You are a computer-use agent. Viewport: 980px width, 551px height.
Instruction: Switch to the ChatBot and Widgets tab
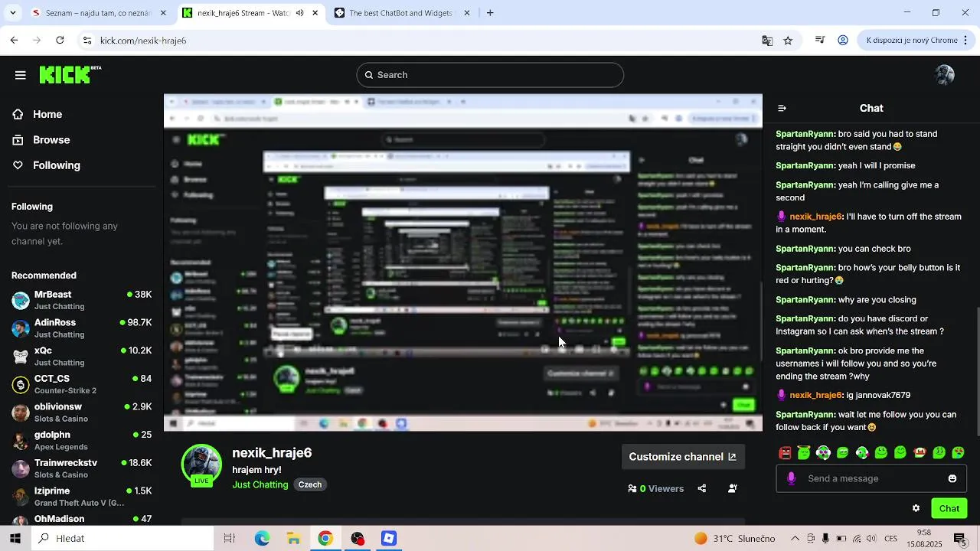pyautogui.click(x=403, y=13)
